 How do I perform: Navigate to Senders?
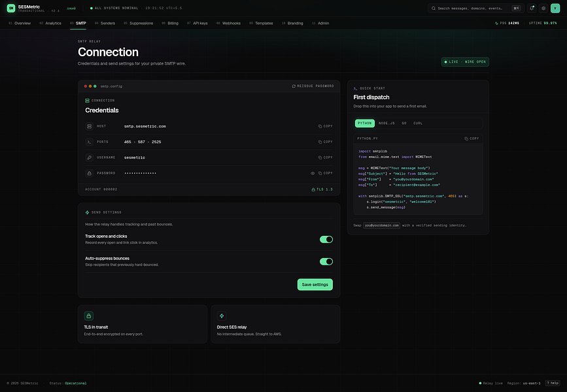click(x=105, y=23)
